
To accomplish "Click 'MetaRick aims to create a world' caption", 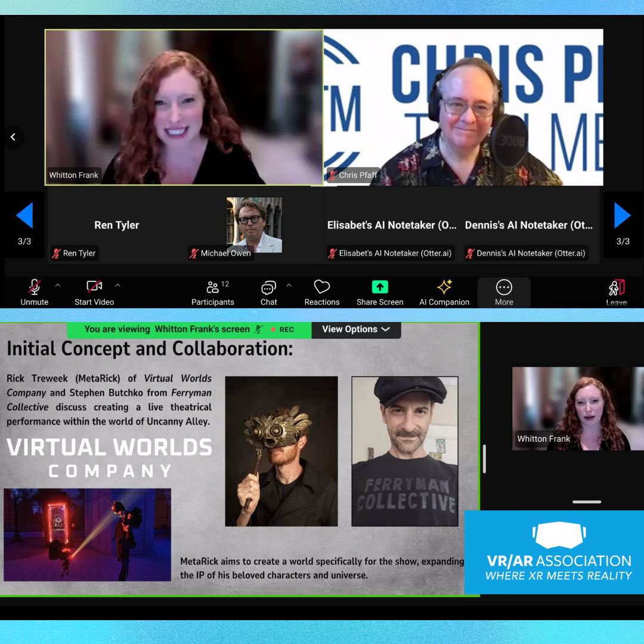I will coord(321,568).
